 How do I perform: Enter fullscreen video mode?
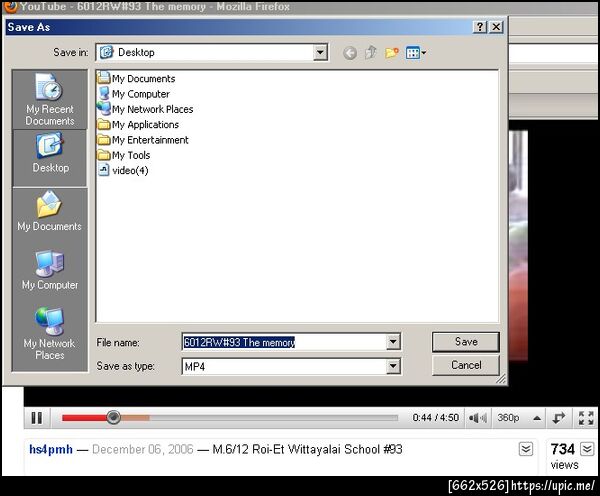(x=586, y=418)
